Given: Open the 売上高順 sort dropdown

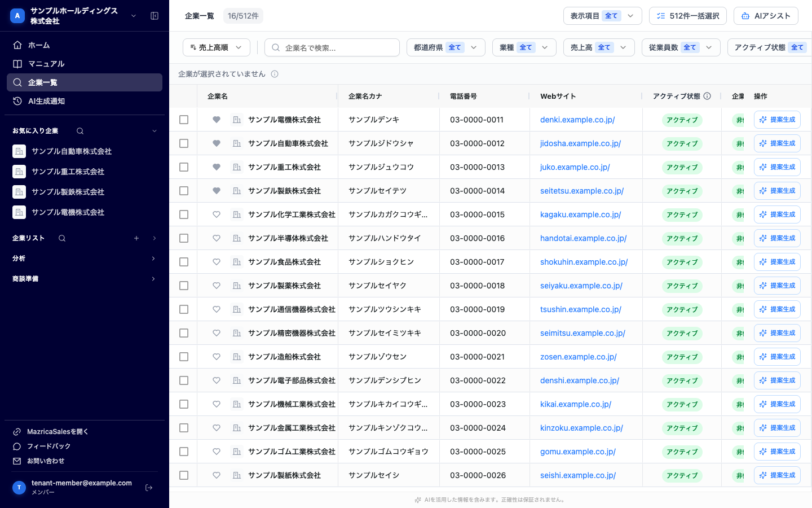Looking at the screenshot, I should click(x=217, y=47).
